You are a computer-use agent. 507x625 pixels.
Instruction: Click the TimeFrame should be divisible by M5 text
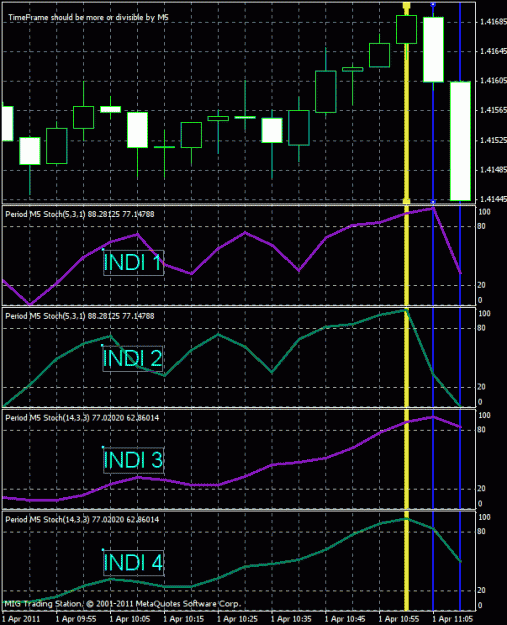pyautogui.click(x=88, y=18)
